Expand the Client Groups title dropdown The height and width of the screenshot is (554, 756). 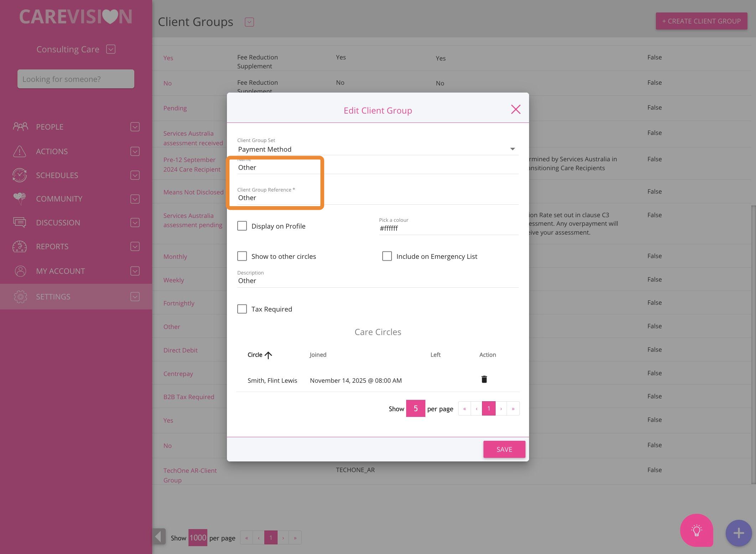pos(249,22)
